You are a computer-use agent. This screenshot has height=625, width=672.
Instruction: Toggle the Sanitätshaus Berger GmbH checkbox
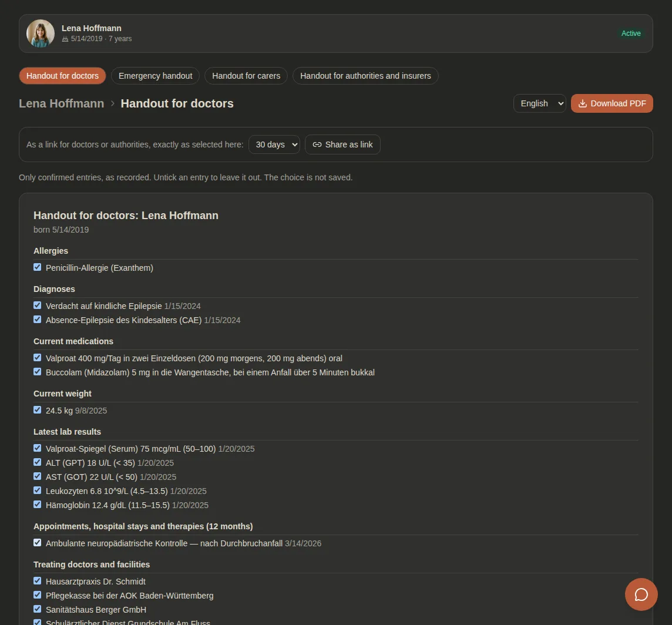(x=37, y=609)
